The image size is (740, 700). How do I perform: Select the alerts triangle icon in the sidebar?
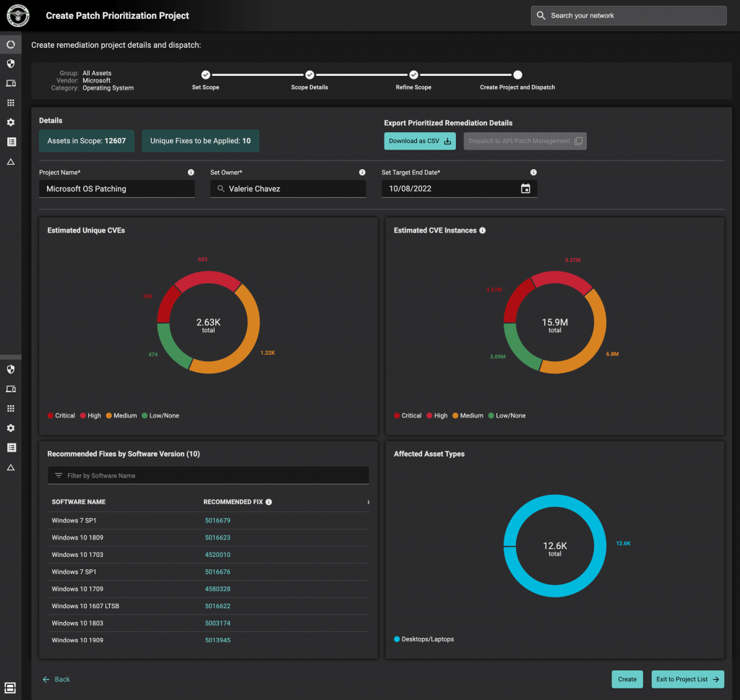(x=10, y=161)
